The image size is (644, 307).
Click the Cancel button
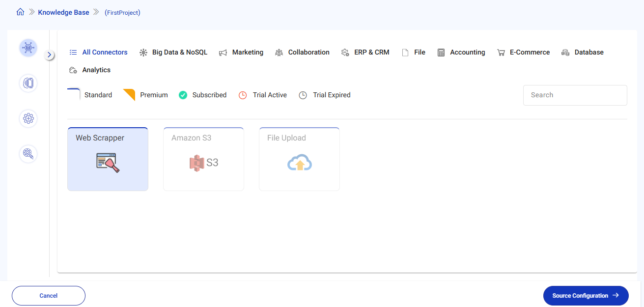point(49,296)
